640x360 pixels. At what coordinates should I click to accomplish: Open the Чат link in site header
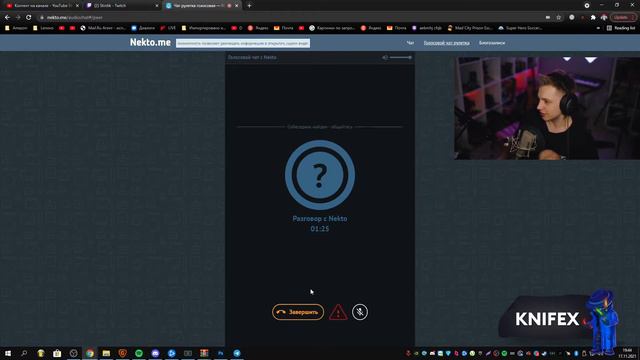(410, 43)
